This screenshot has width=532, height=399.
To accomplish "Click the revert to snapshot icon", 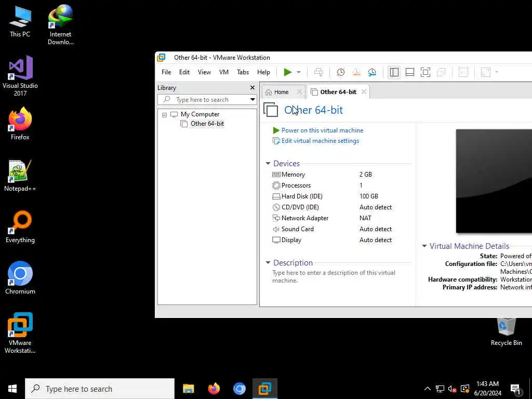I will [x=356, y=72].
